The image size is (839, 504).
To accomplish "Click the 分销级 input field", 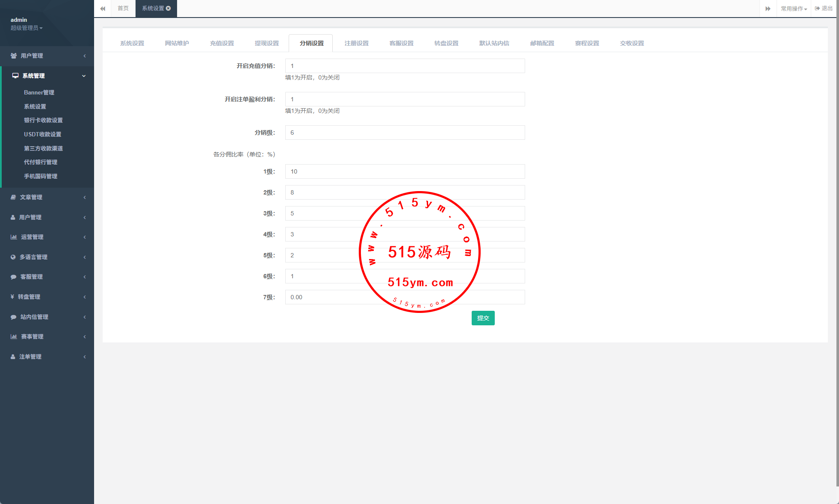I will pos(405,133).
